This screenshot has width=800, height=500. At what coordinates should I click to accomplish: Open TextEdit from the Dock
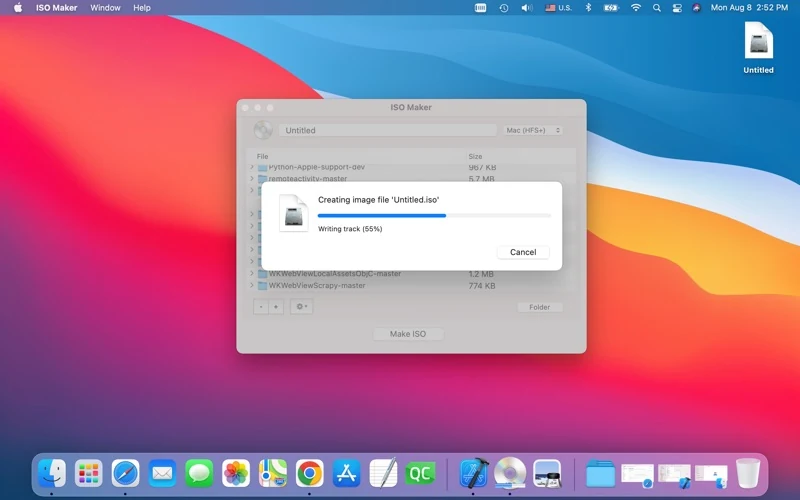tap(383, 473)
